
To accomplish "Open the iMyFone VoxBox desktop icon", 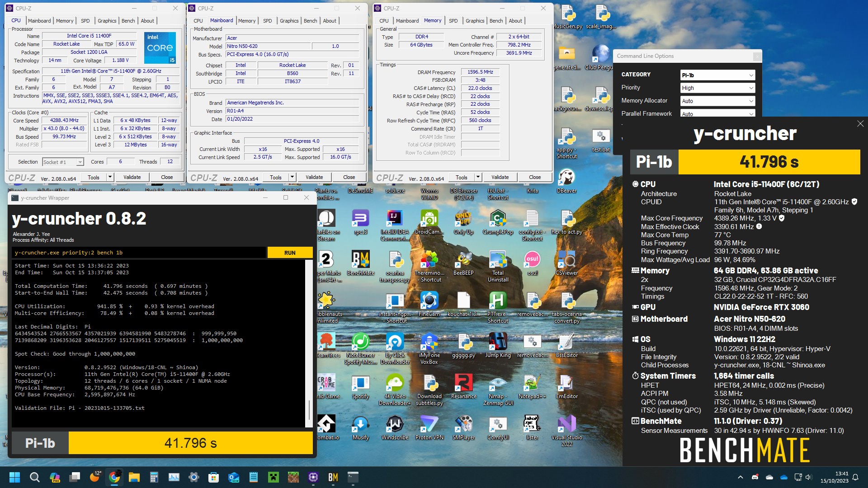I will pyautogui.click(x=429, y=348).
